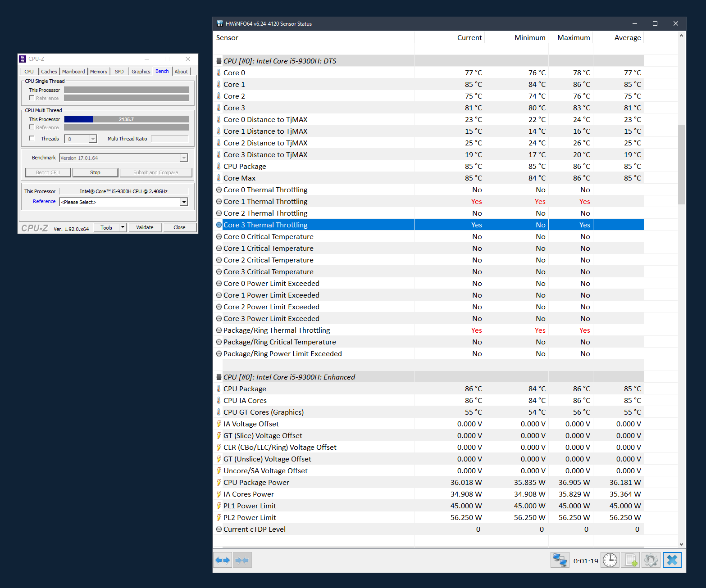Screen dimensions: 706x588
Task: Switch to the Mainboard tab
Action: [x=73, y=72]
